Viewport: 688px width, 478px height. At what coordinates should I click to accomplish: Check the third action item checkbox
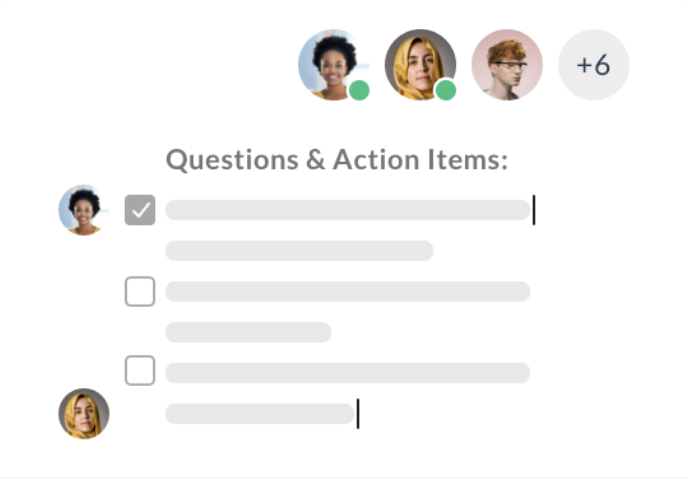pyautogui.click(x=140, y=371)
